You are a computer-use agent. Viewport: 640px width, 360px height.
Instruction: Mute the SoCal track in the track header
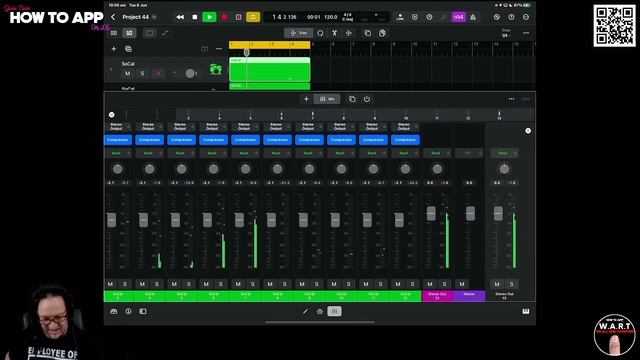point(128,73)
